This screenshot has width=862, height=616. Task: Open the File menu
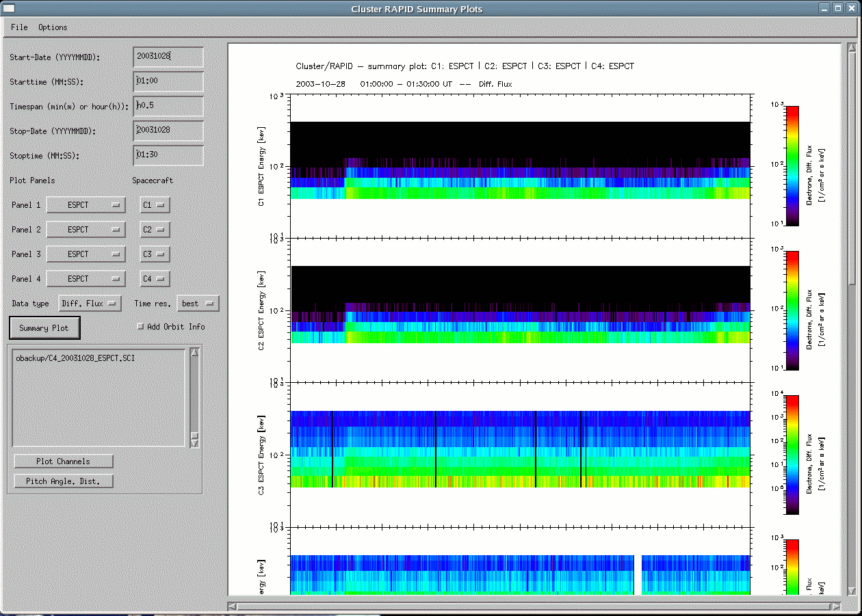tap(19, 27)
